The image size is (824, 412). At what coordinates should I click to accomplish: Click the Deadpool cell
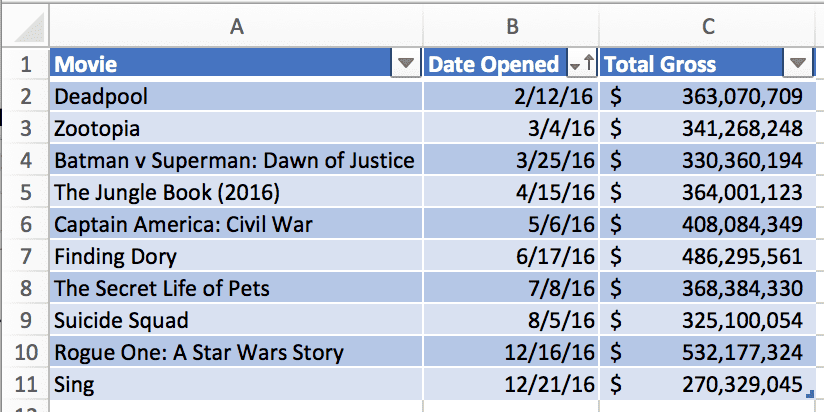[236, 96]
